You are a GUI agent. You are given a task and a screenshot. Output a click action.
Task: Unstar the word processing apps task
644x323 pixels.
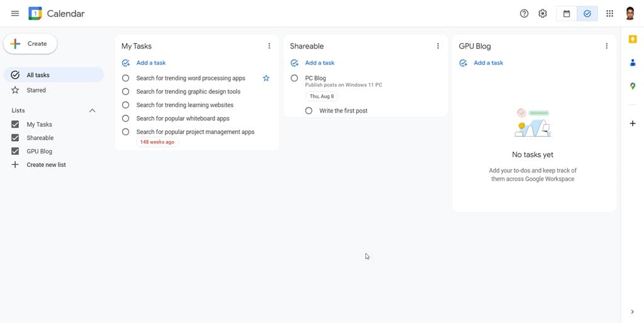(266, 78)
